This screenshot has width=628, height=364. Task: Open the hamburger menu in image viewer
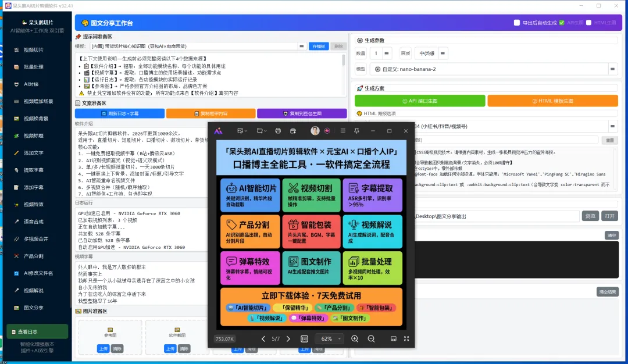pos(343,131)
